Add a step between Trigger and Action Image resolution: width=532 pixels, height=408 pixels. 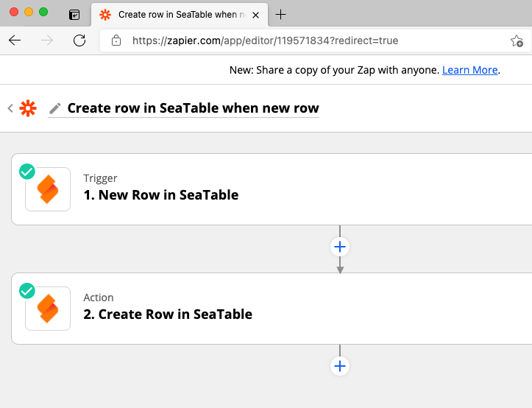340,247
